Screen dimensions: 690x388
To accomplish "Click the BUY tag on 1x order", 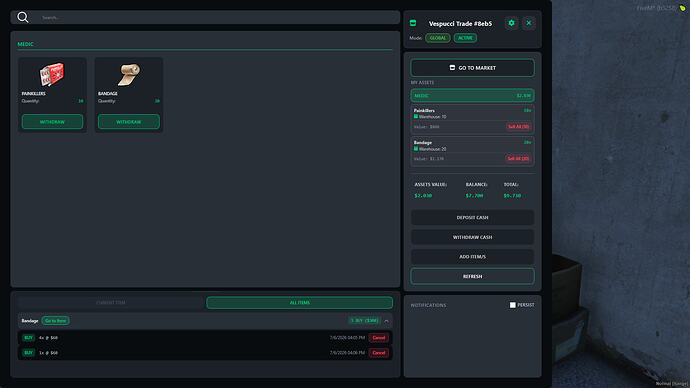I will [29, 353].
